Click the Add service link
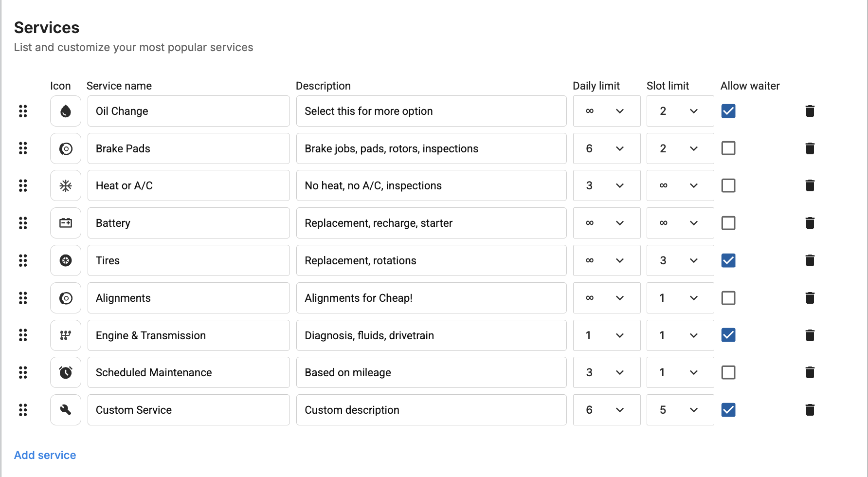868x477 pixels. tap(45, 455)
